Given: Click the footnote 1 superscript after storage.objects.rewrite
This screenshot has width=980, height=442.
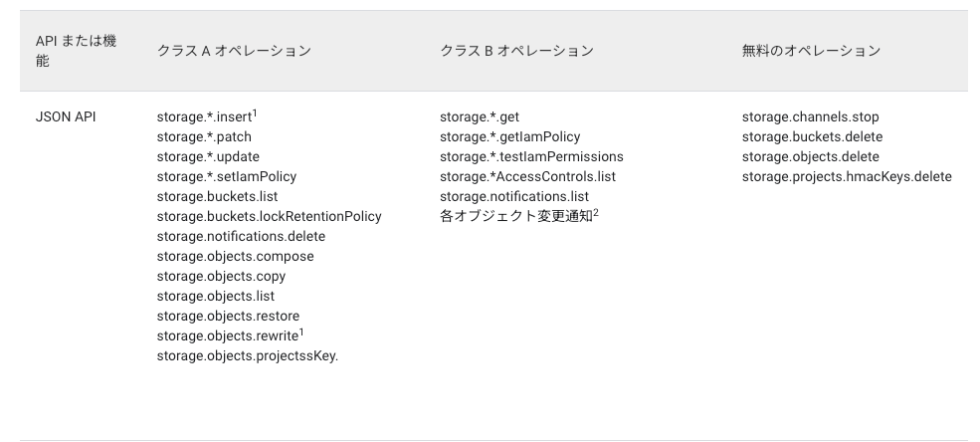Looking at the screenshot, I should [x=301, y=331].
